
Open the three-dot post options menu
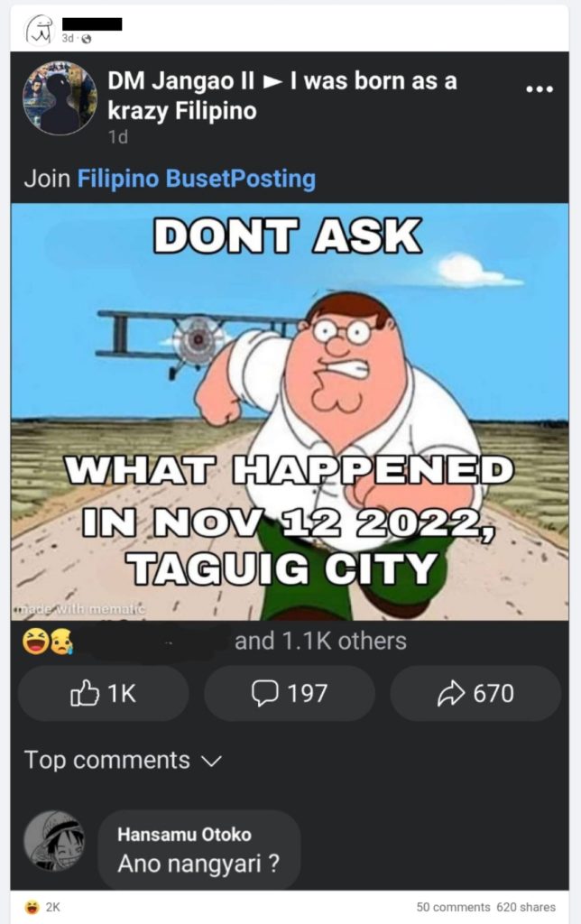click(x=539, y=89)
